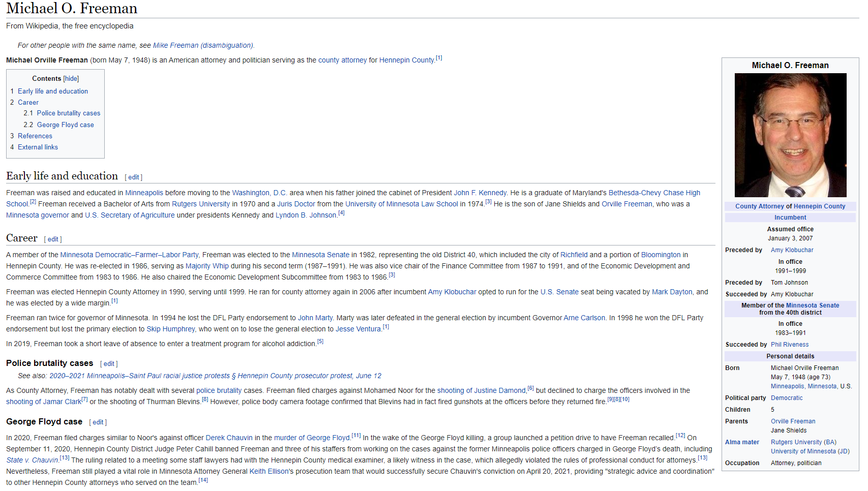Edit the Police brutality cases section
The height and width of the screenshot is (491, 868).
click(109, 364)
